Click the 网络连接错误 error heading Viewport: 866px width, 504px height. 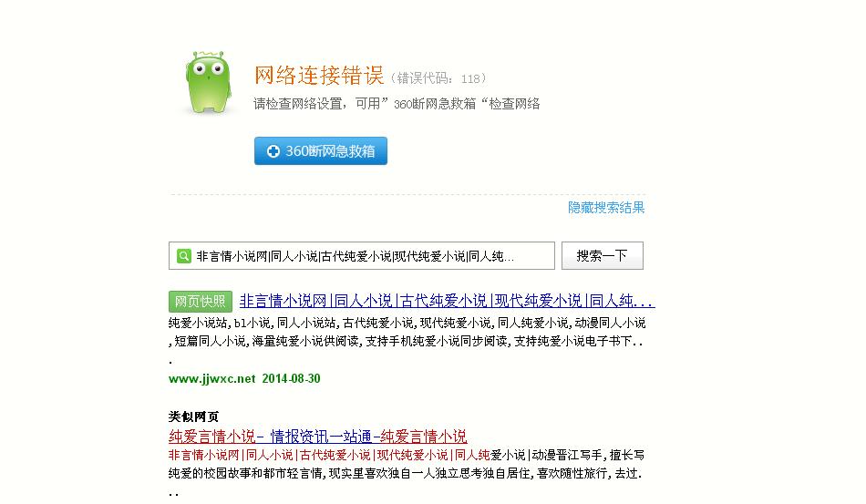319,76
